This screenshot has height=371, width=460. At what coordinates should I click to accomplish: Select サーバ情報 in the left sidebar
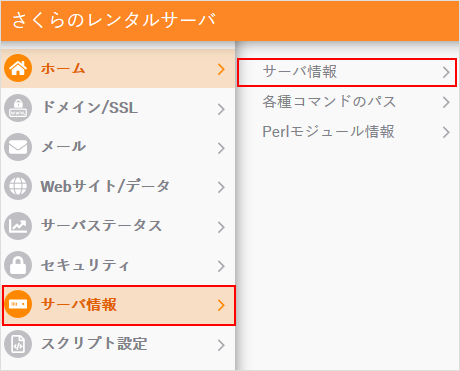click(x=119, y=305)
